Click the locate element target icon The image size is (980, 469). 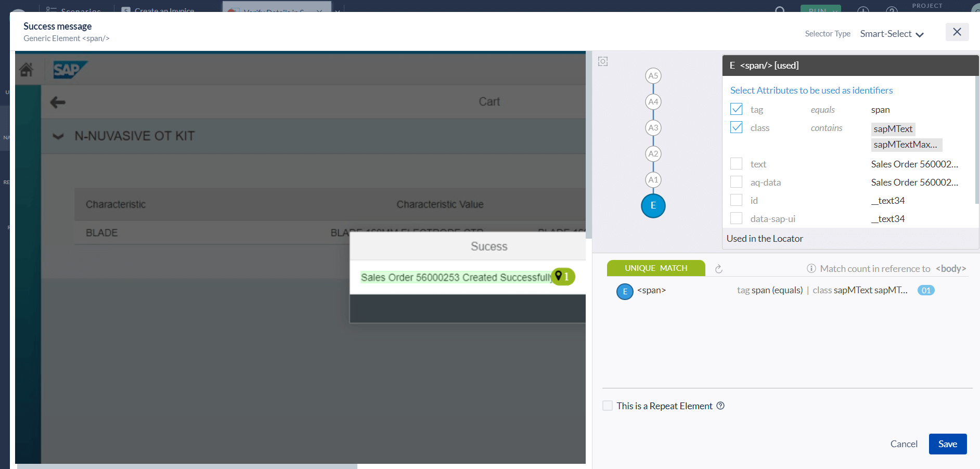point(603,61)
